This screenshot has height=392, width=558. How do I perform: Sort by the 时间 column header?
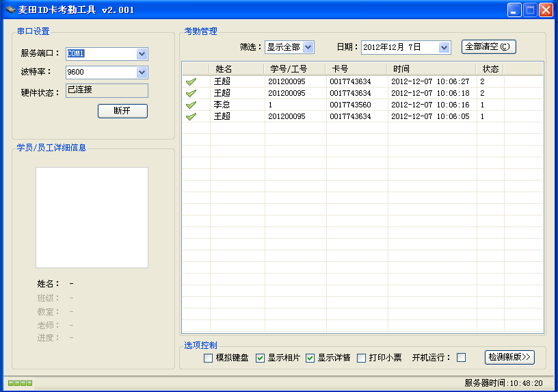431,68
